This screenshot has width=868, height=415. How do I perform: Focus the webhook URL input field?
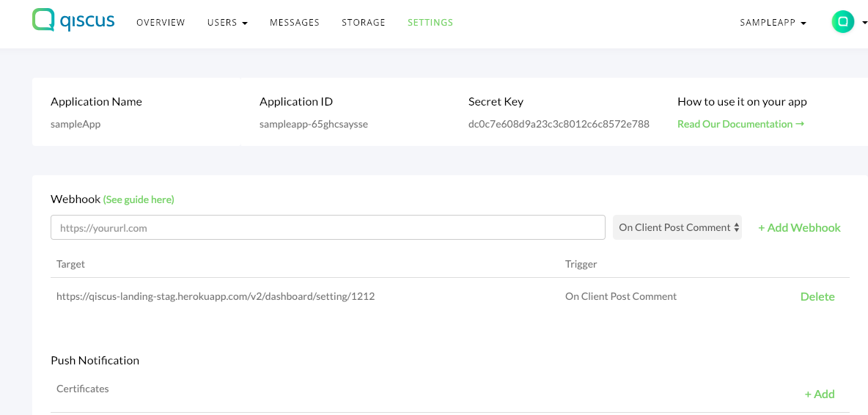click(328, 228)
